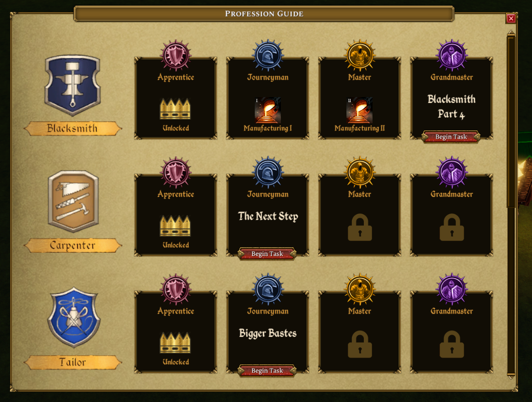This screenshot has height=402, width=532.
Task: Select Blacksmith Grandmaster purple rank badge
Action: [452, 55]
